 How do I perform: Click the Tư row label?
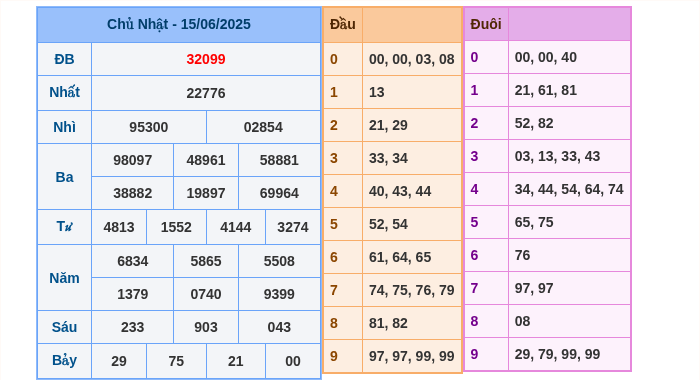click(64, 227)
